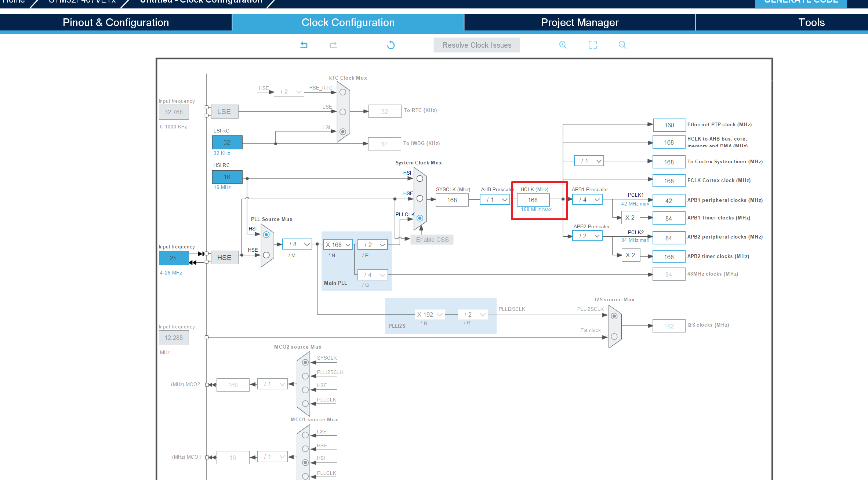Click the zoom in magnifier icon
This screenshot has height=480, width=868.
point(563,45)
